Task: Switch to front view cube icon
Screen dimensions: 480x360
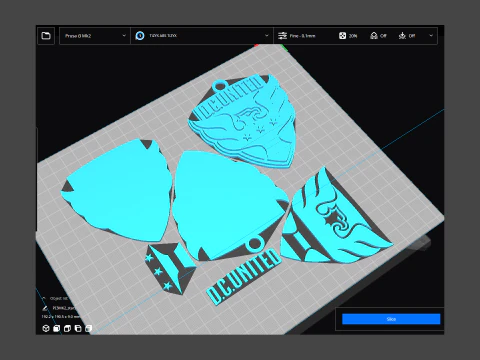Action: point(57,329)
